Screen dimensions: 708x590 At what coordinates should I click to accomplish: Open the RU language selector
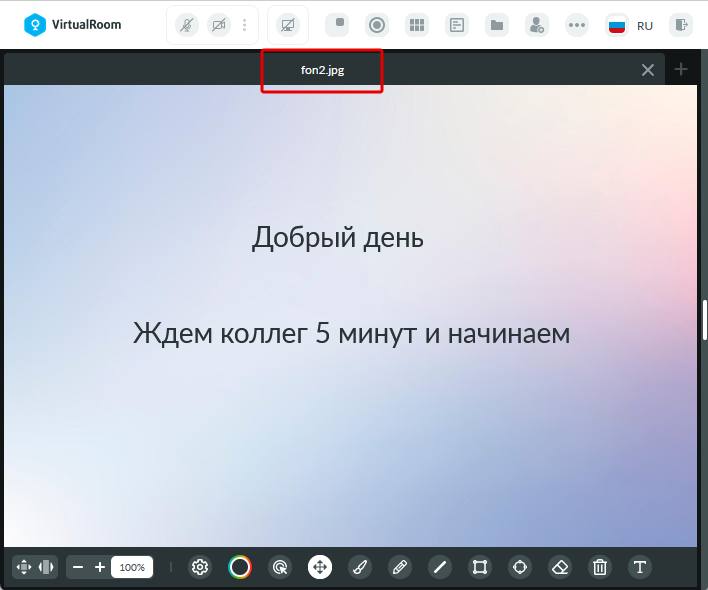tap(645, 26)
